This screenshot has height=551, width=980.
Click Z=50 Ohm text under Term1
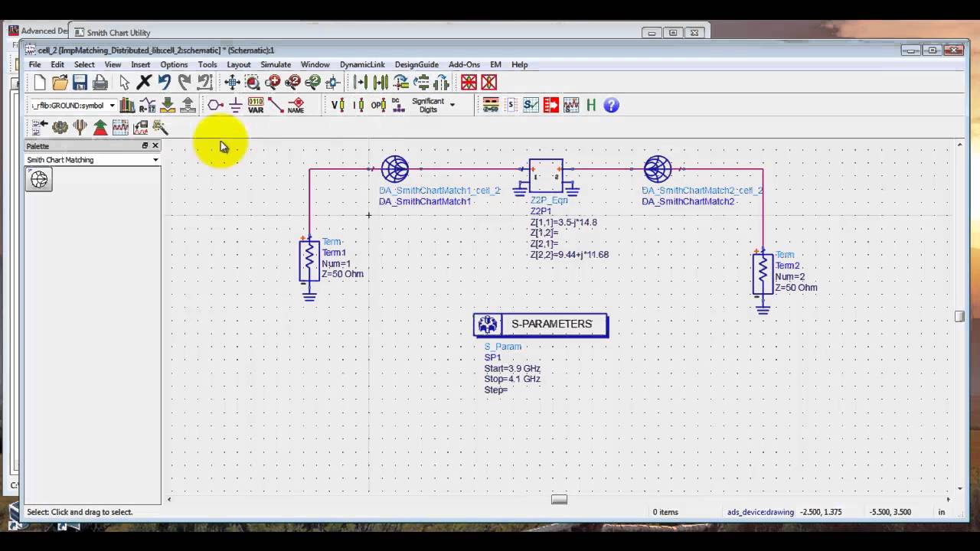[x=342, y=274]
